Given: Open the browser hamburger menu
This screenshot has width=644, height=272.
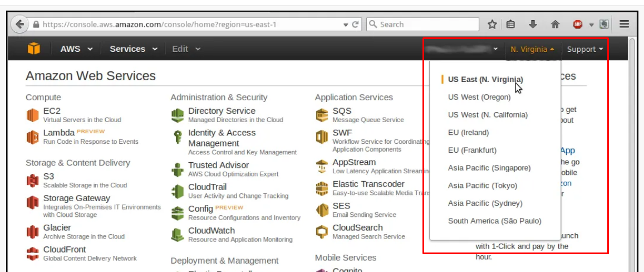Looking at the screenshot, I should pyautogui.click(x=625, y=25).
